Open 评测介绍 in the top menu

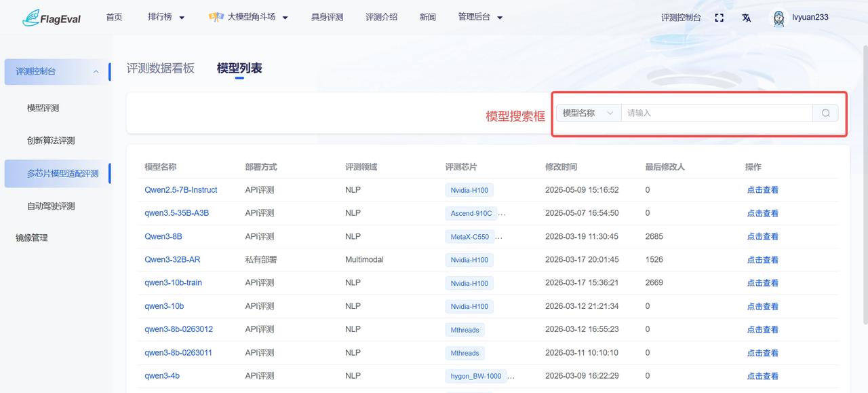[381, 18]
